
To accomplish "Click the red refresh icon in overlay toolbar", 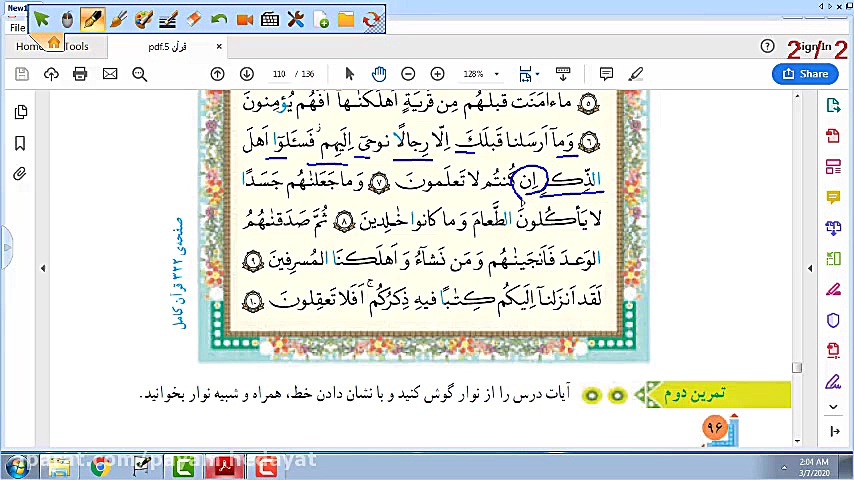I will 371,20.
